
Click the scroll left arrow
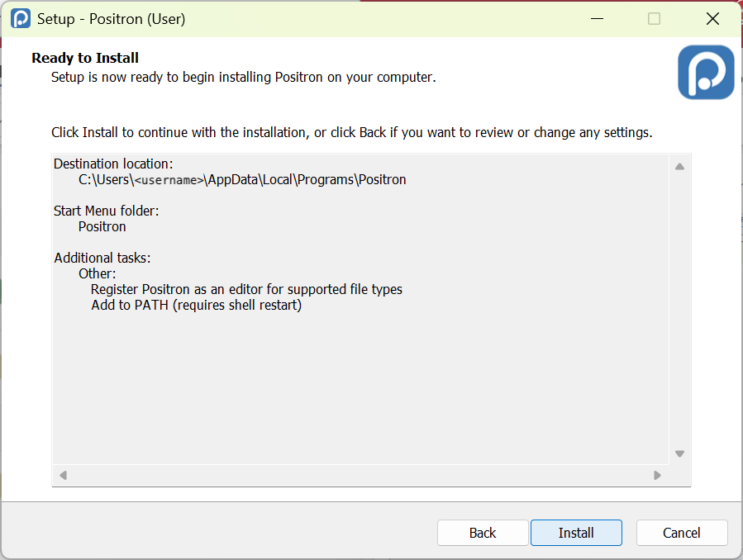tap(63, 475)
